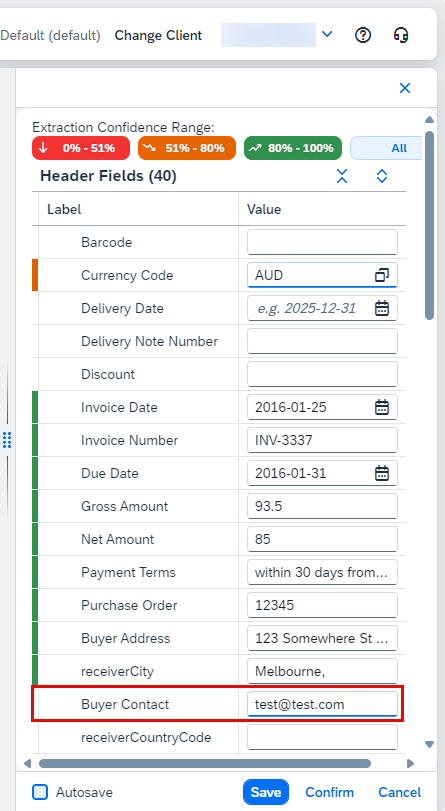Viewport: 445px width, 811px height.
Task: Click the scroll down arrow
Action: (429, 745)
